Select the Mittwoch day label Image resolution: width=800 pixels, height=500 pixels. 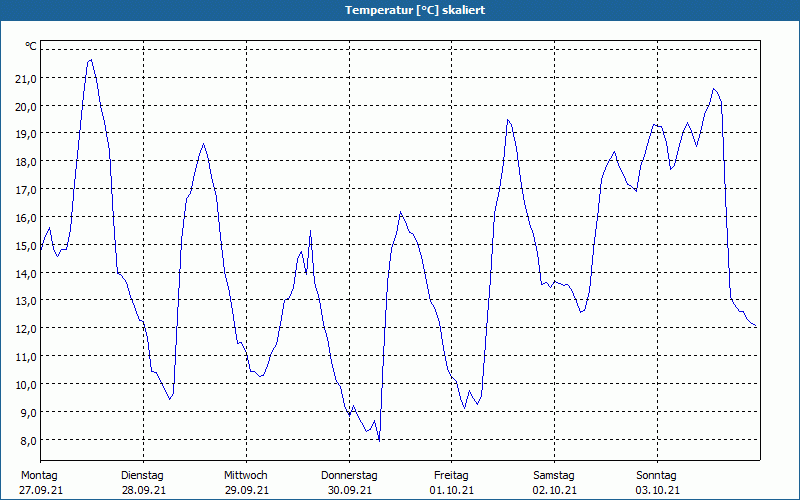[245, 475]
